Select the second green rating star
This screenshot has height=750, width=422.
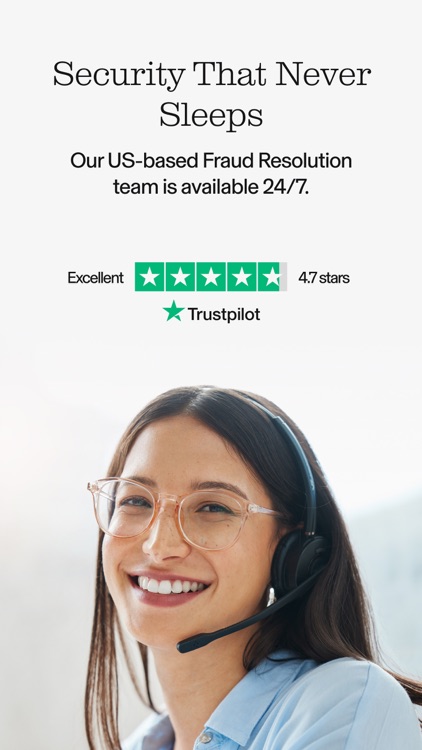click(180, 276)
